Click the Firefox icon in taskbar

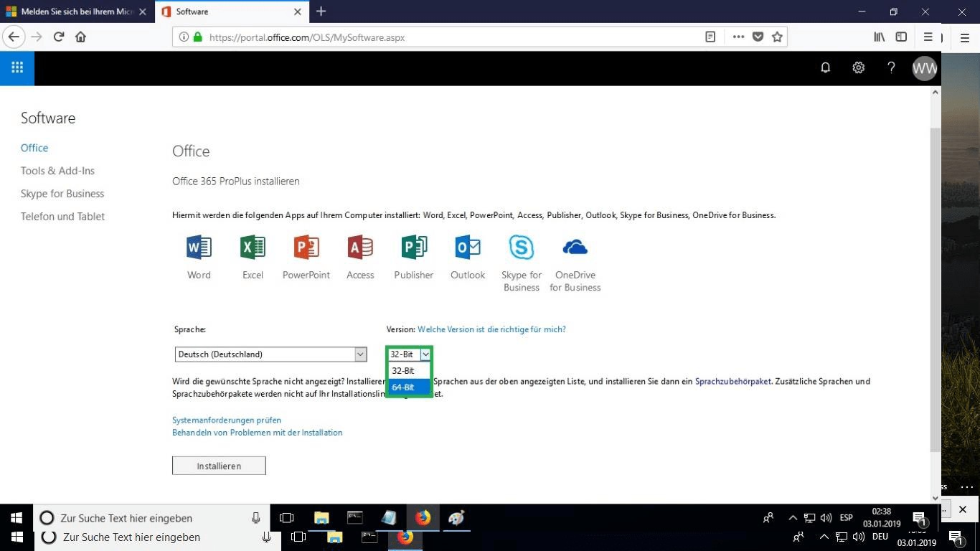423,517
